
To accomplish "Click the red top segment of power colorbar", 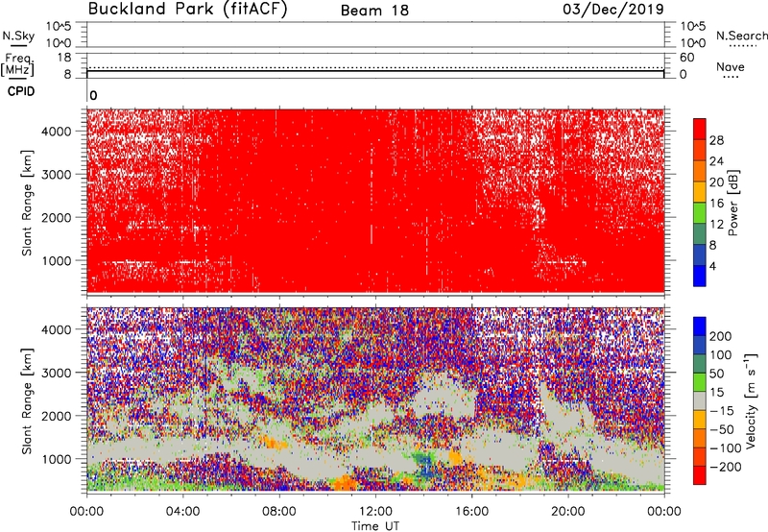I will point(700,129).
